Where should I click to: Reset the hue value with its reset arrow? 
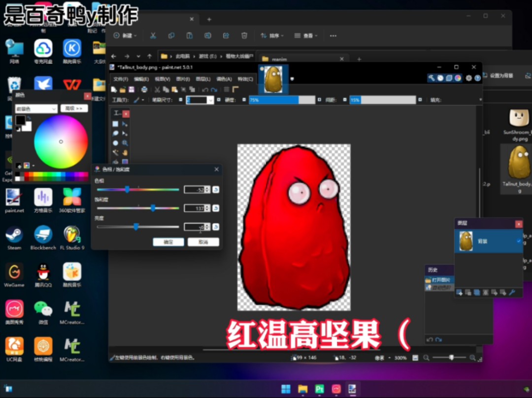coord(216,189)
